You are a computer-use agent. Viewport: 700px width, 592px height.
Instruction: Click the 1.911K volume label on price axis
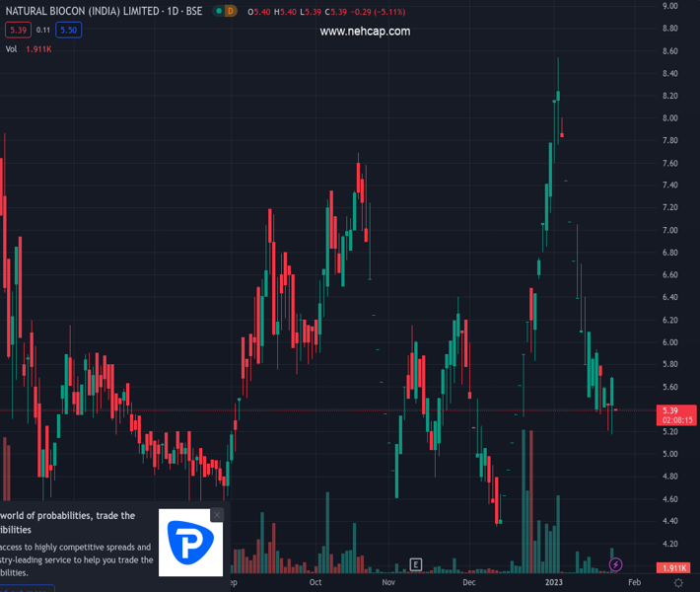click(x=672, y=568)
